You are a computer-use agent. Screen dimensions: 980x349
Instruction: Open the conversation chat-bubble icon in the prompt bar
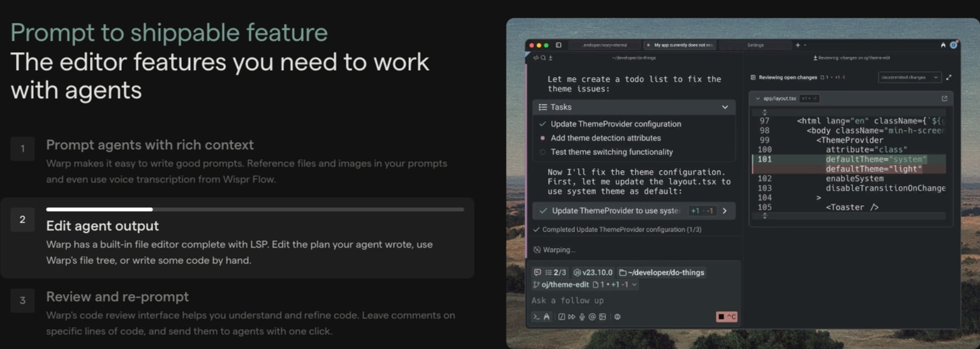coord(537,272)
